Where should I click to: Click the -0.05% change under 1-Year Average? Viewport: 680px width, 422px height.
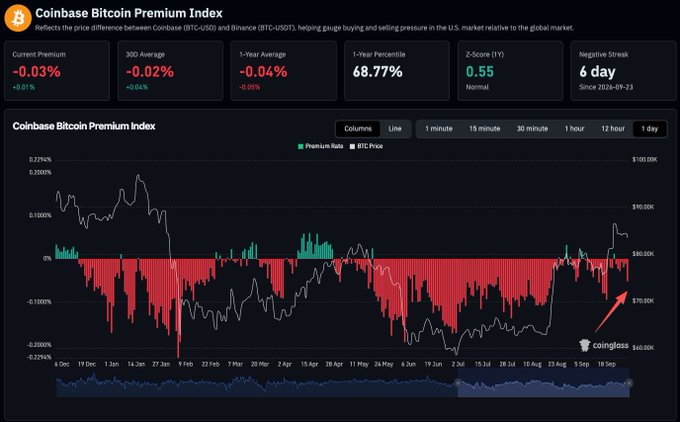coord(250,87)
